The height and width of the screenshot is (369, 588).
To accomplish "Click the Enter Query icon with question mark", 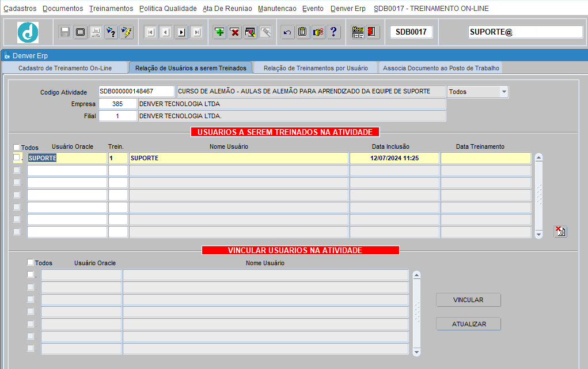I will (x=111, y=32).
